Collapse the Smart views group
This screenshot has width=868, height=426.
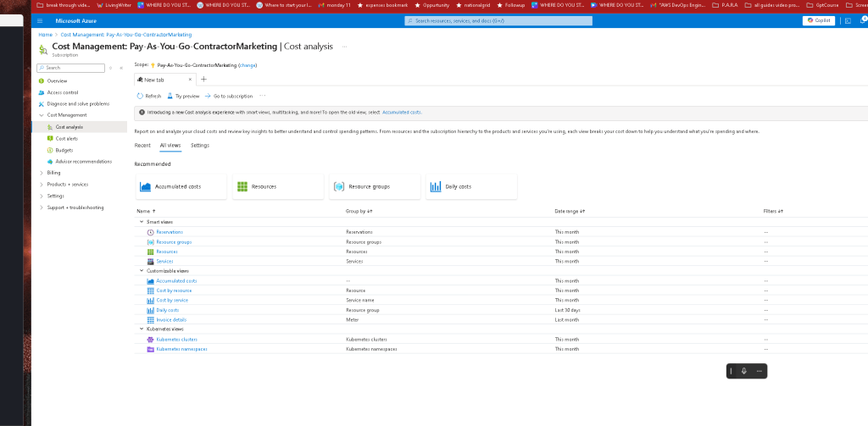pyautogui.click(x=142, y=222)
